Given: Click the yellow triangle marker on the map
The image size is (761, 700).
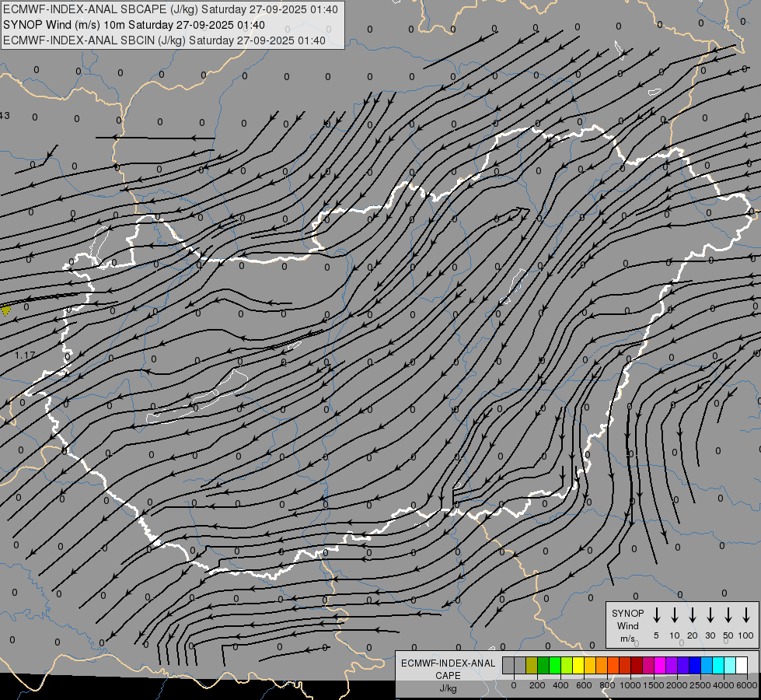Looking at the screenshot, I should click(x=5, y=310).
